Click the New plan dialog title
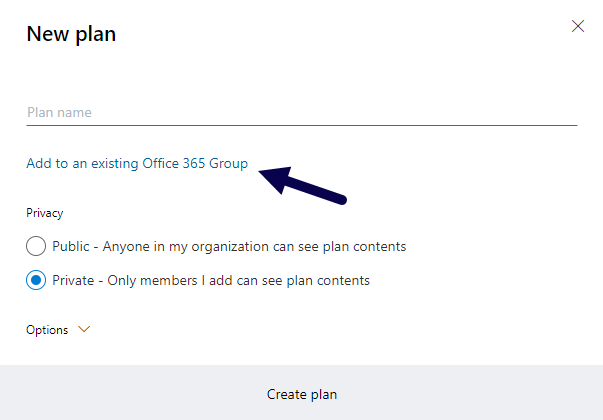Image resolution: width=603 pixels, height=420 pixels. tap(71, 34)
